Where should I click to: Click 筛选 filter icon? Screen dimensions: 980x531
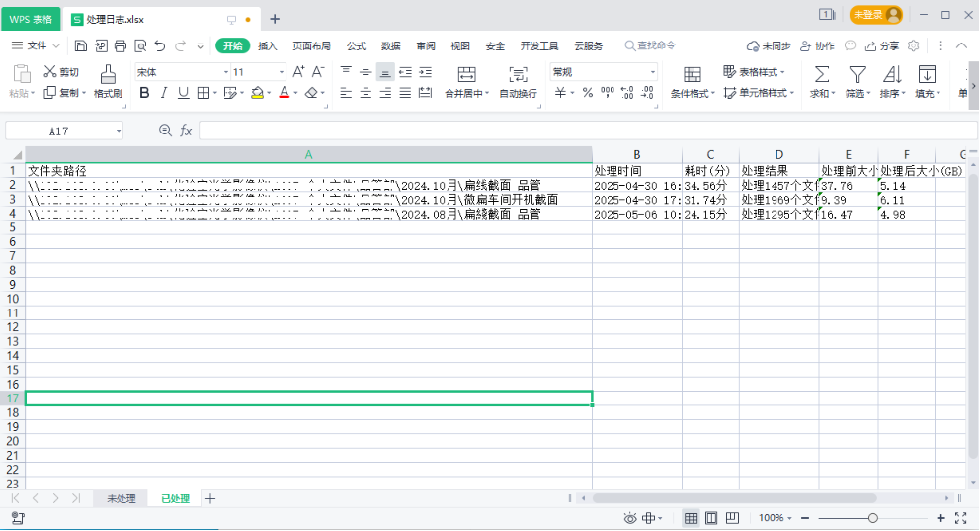click(857, 82)
